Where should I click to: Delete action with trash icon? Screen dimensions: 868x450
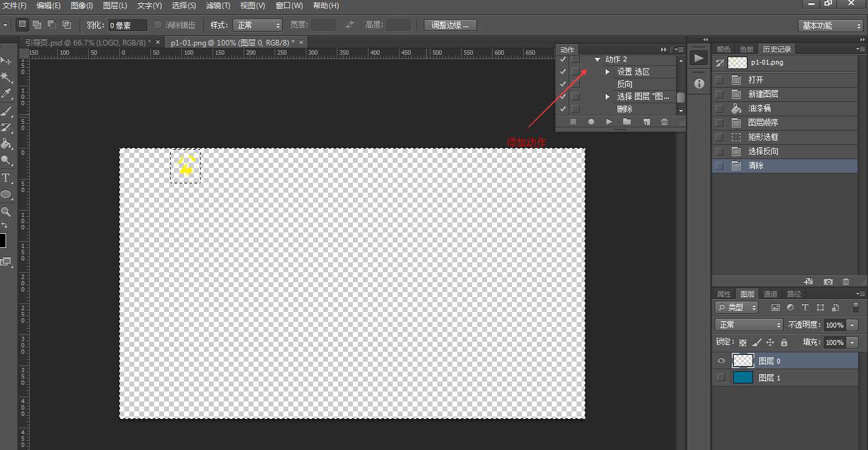pos(664,122)
